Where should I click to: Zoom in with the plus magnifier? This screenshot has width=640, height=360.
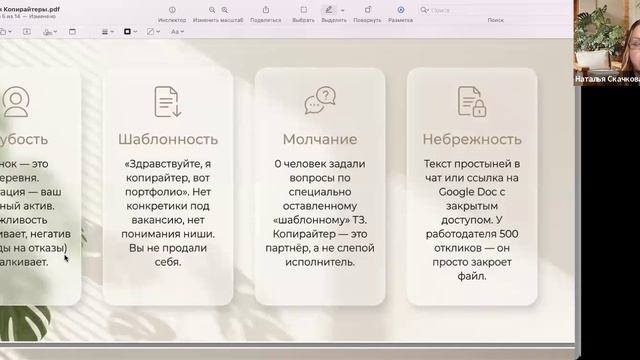[224, 10]
